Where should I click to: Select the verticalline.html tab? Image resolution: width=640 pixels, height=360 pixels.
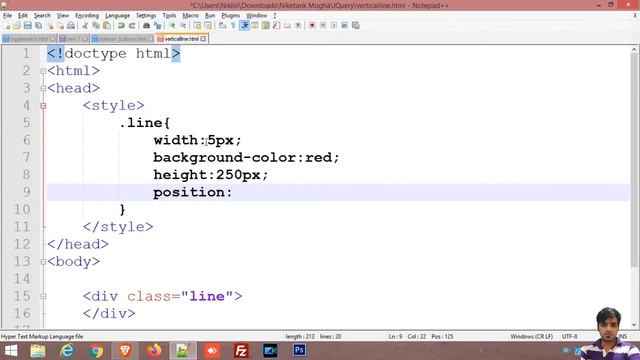tap(182, 39)
